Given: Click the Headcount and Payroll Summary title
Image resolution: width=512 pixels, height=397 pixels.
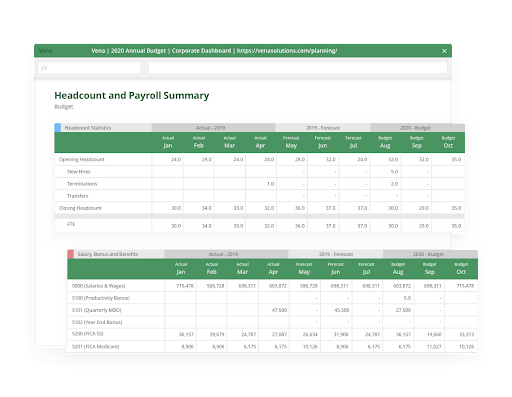Looking at the screenshot, I should 132,95.
